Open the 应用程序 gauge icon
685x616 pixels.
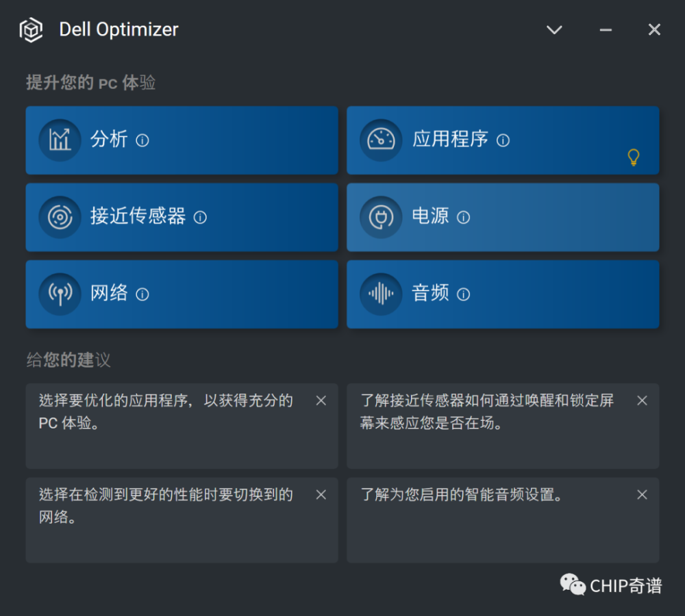[381, 140]
